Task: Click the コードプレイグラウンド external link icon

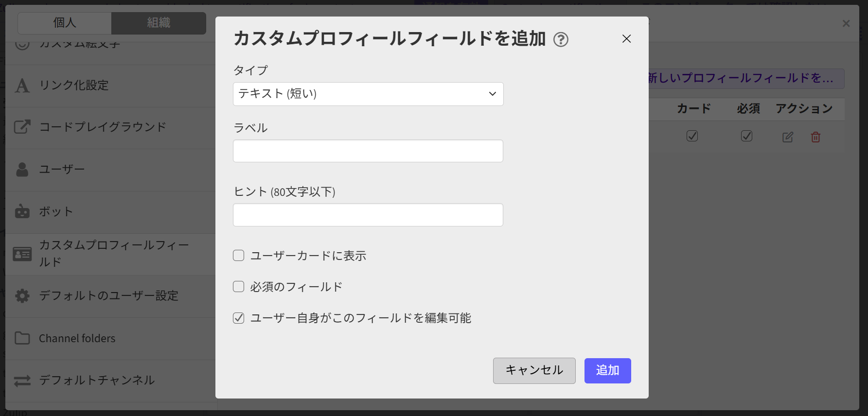Action: (22, 127)
